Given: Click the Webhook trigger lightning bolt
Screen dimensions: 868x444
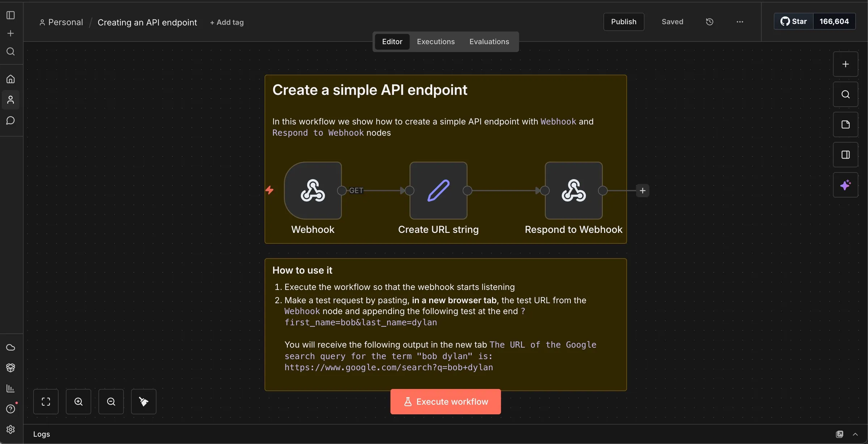Looking at the screenshot, I should coord(269,190).
